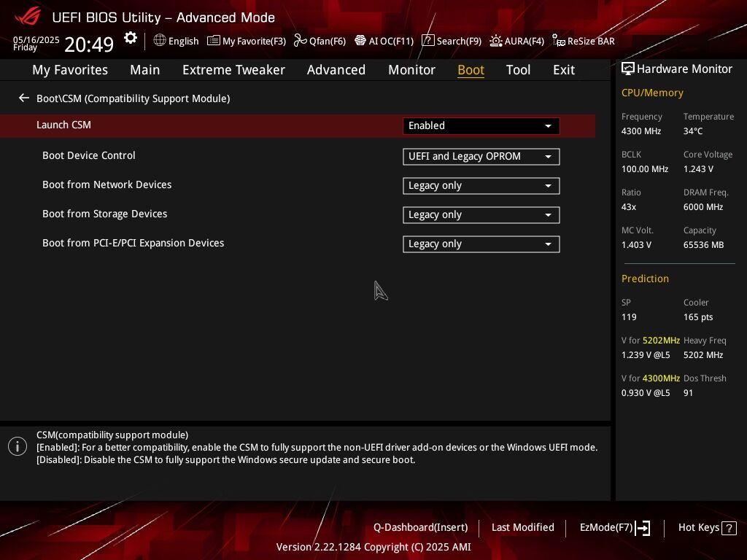Click the 1.403 V MC voltage value

636,245
